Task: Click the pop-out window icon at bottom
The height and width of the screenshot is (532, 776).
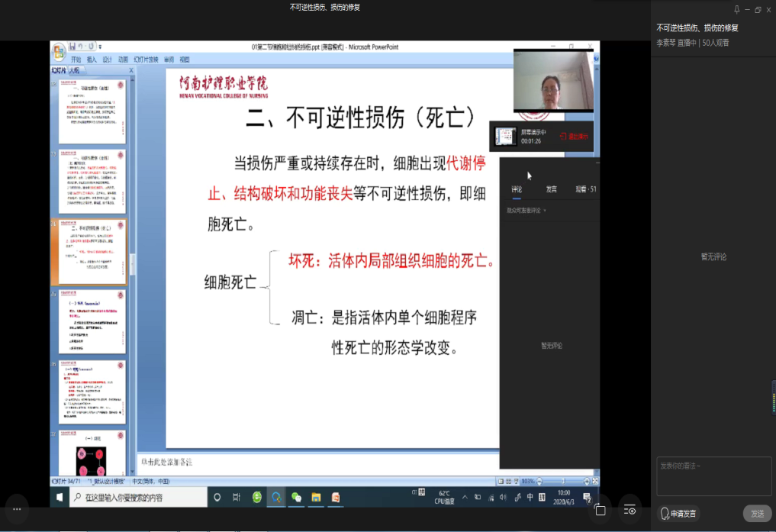Action: [x=601, y=510]
